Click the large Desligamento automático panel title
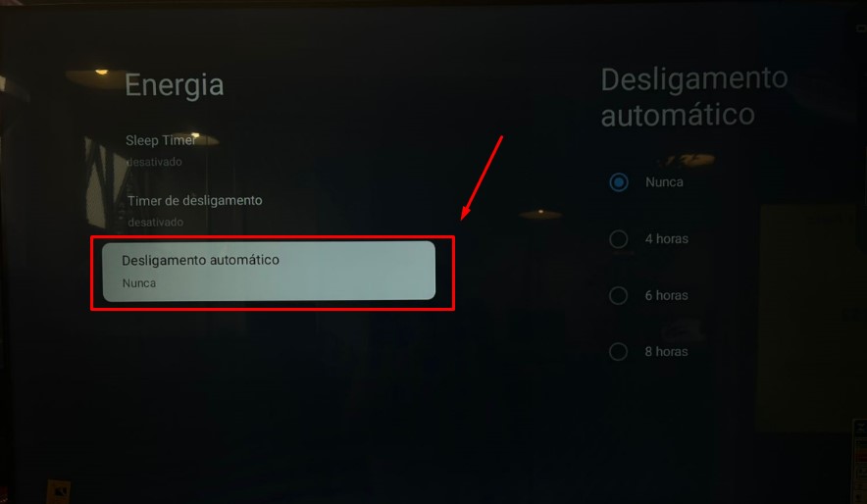The height and width of the screenshot is (504, 867). pos(694,97)
